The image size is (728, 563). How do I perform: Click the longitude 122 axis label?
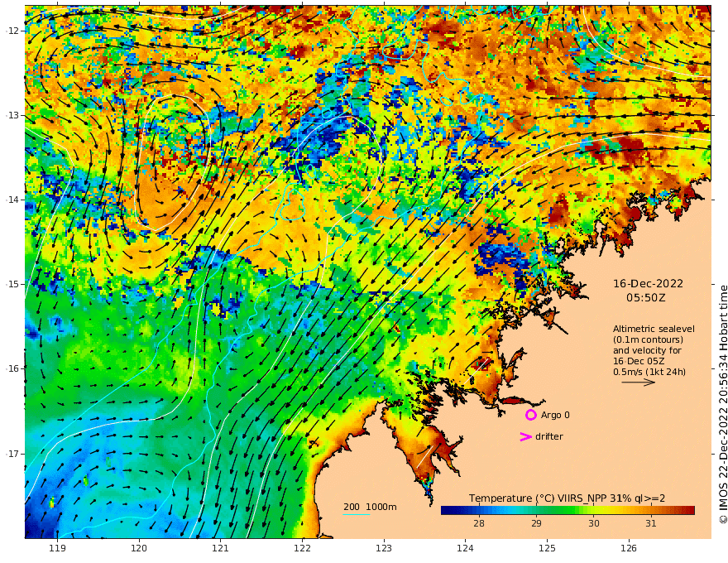302,548
